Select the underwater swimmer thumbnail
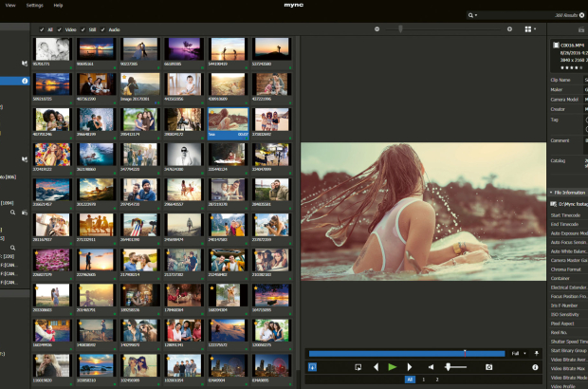588x389 pixels. (x=97, y=155)
